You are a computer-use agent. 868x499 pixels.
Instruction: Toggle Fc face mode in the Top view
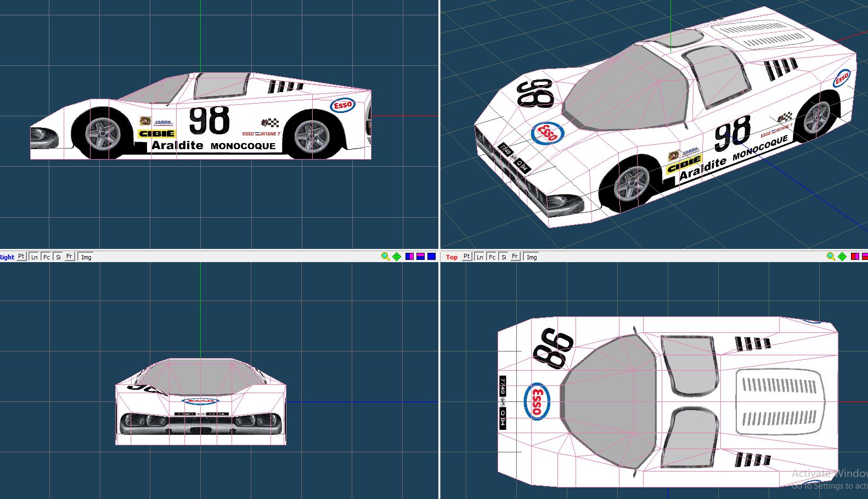[x=492, y=257]
